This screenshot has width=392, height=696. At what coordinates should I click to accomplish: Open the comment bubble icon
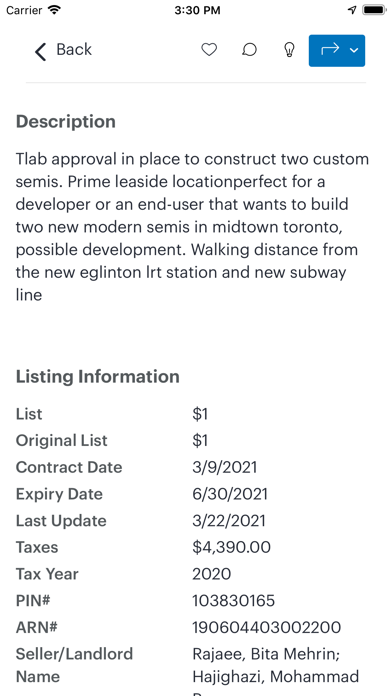(x=249, y=50)
